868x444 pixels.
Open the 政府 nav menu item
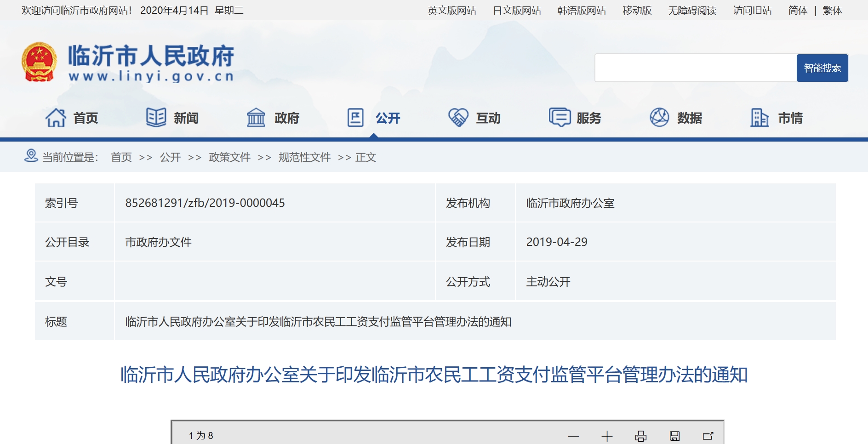[x=287, y=118]
